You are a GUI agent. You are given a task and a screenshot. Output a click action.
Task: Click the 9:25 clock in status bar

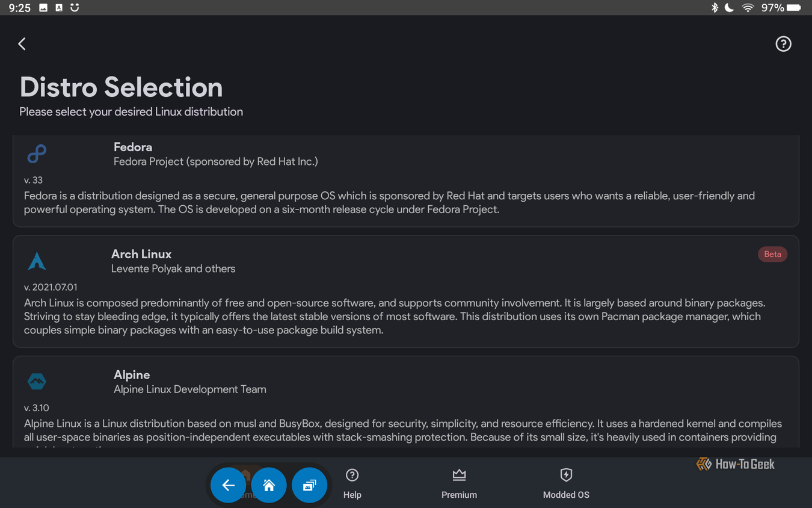(x=20, y=8)
